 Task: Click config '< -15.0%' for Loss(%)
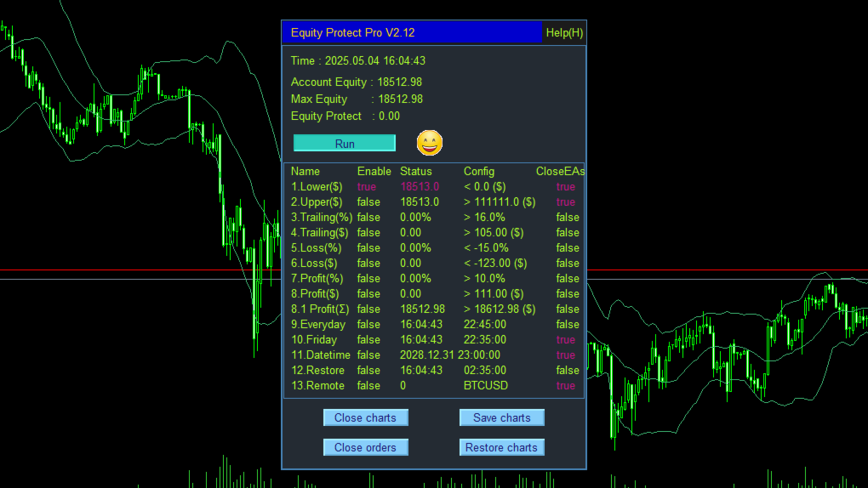[486, 248]
